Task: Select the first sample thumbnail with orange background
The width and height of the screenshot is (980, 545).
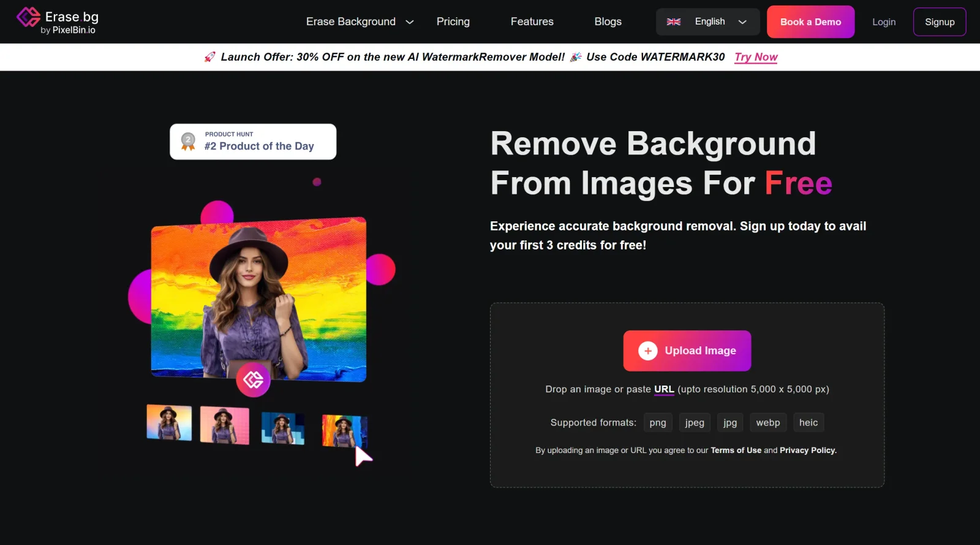Action: pos(169,422)
